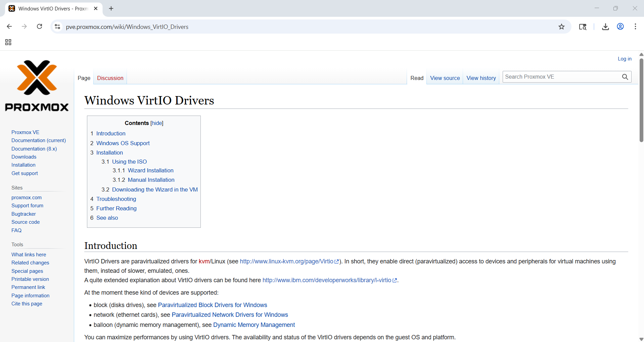Select the Read tab
Viewport: 644px width, 342px height.
click(x=417, y=78)
